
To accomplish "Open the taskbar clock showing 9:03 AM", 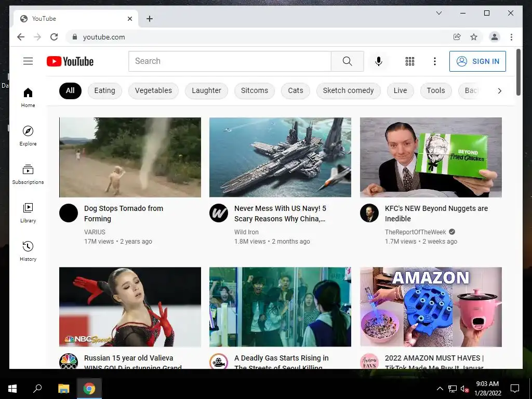I will (487, 389).
